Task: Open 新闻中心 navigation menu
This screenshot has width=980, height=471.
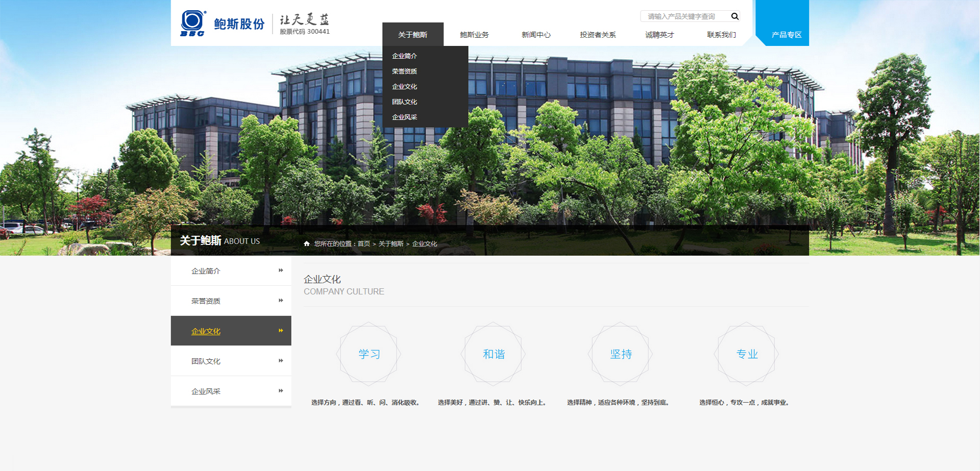Action: (536, 35)
